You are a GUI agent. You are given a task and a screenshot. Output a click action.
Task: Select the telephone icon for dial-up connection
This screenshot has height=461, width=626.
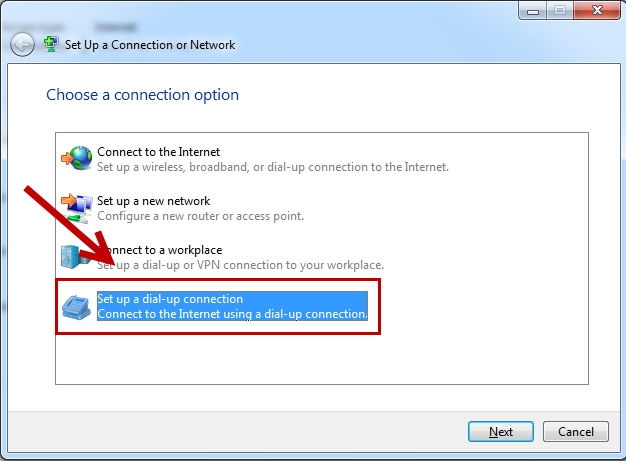(x=76, y=307)
